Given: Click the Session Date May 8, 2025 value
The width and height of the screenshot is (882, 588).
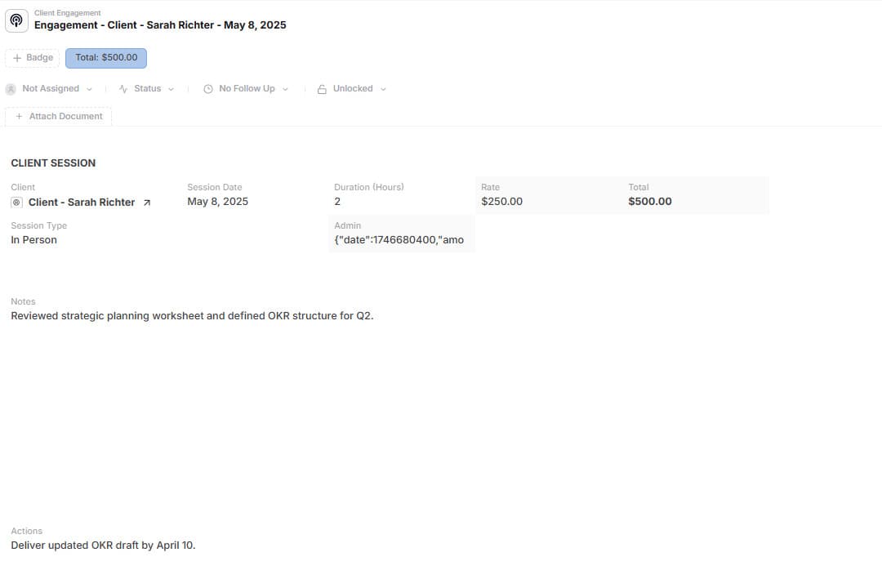Looking at the screenshot, I should point(218,202).
